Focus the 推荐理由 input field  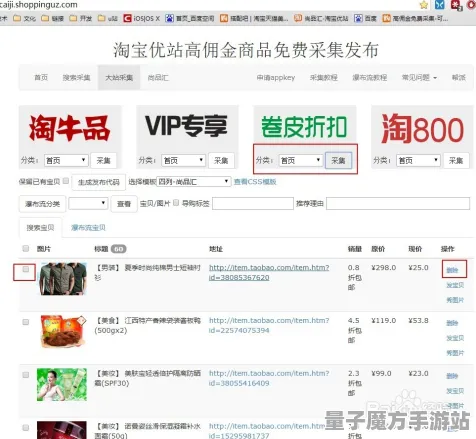pos(398,203)
